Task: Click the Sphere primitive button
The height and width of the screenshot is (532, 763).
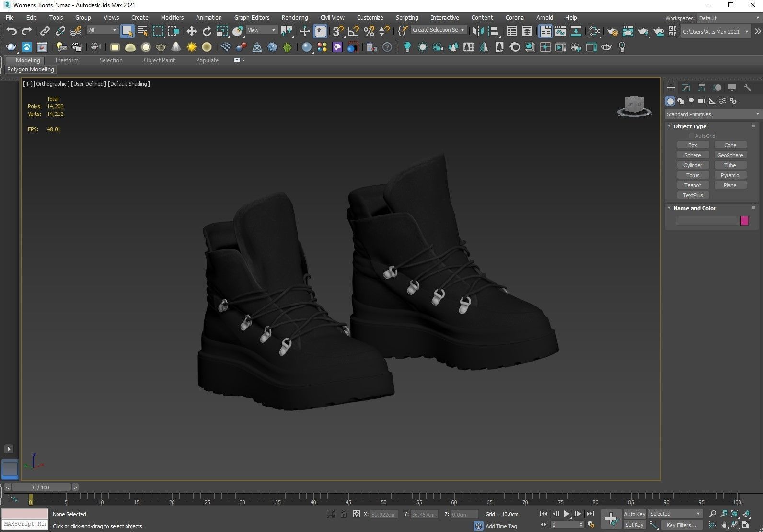Action: pyautogui.click(x=693, y=155)
